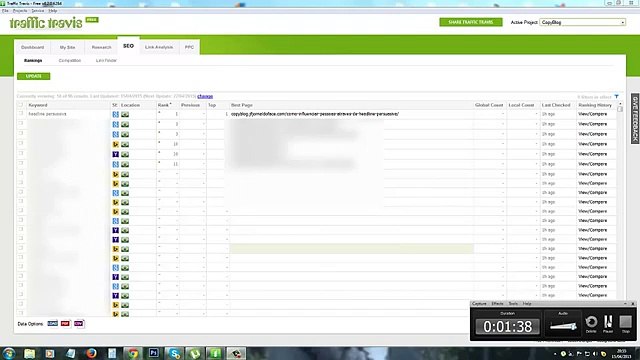Viewport: 640px width, 360px height.
Task: Sort by the Previous column header
Action: point(190,105)
